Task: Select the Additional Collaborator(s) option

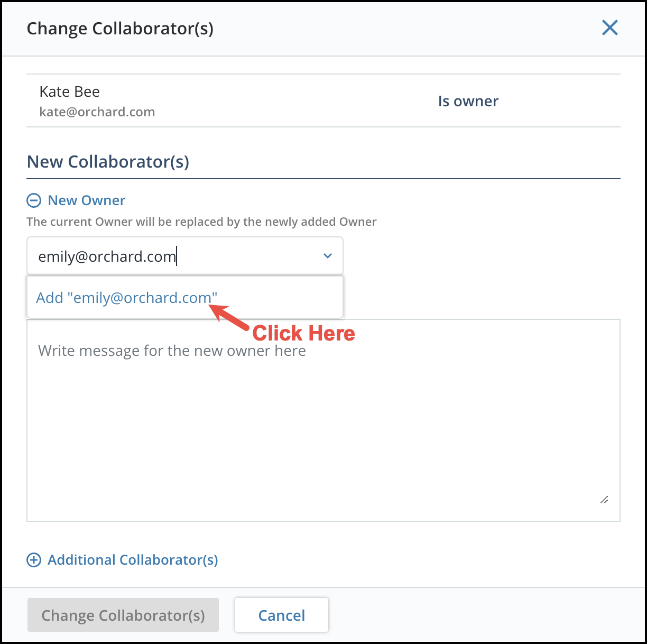Action: [133, 559]
